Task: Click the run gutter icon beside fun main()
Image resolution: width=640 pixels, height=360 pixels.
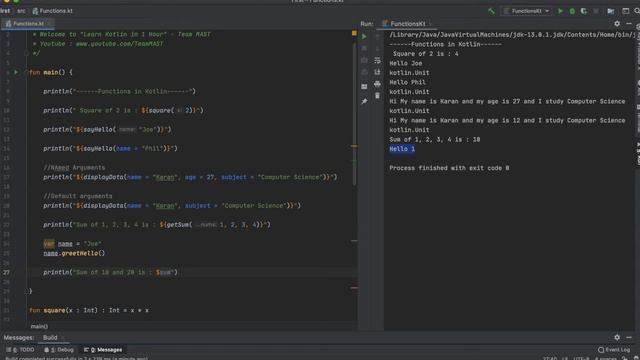Action: click(16, 72)
